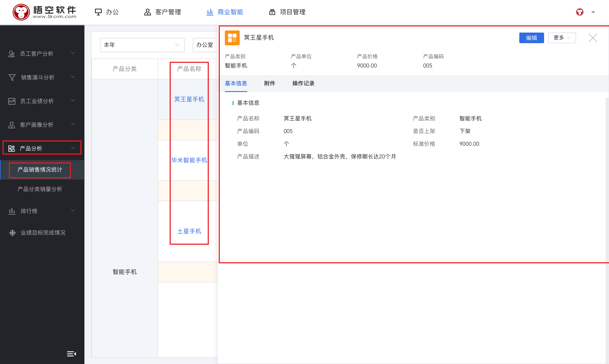Open the 办公 module
Screen dimensions: 609x364
tap(107, 12)
